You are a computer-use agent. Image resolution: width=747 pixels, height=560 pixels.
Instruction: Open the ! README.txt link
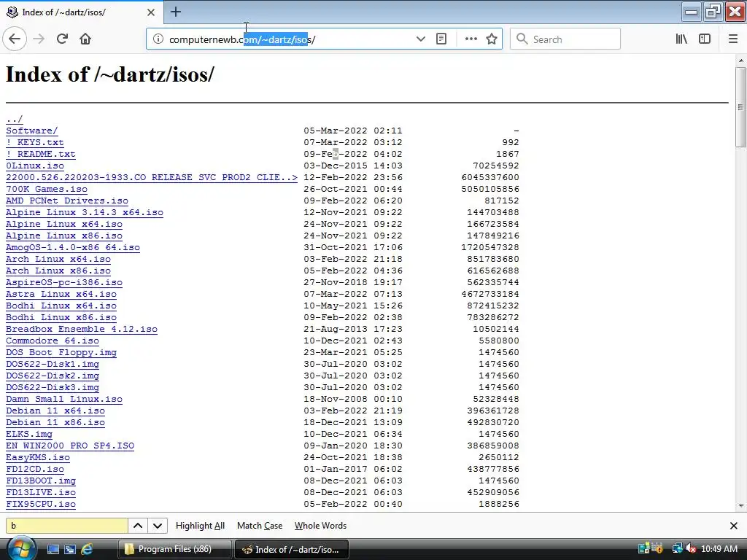(x=41, y=154)
